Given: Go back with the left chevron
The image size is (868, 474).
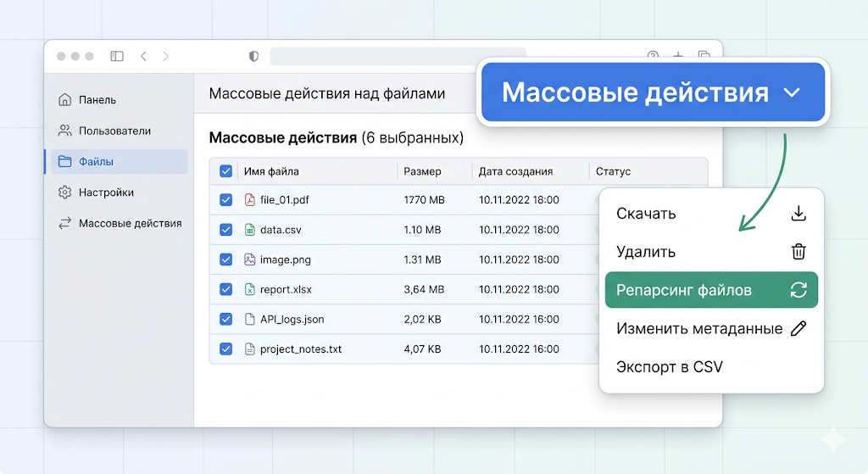Looking at the screenshot, I should click(143, 56).
